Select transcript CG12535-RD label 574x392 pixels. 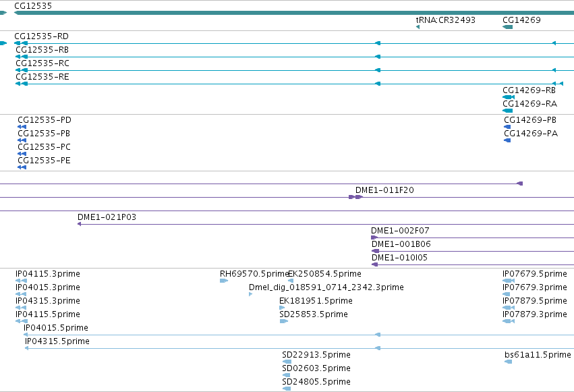(41, 36)
